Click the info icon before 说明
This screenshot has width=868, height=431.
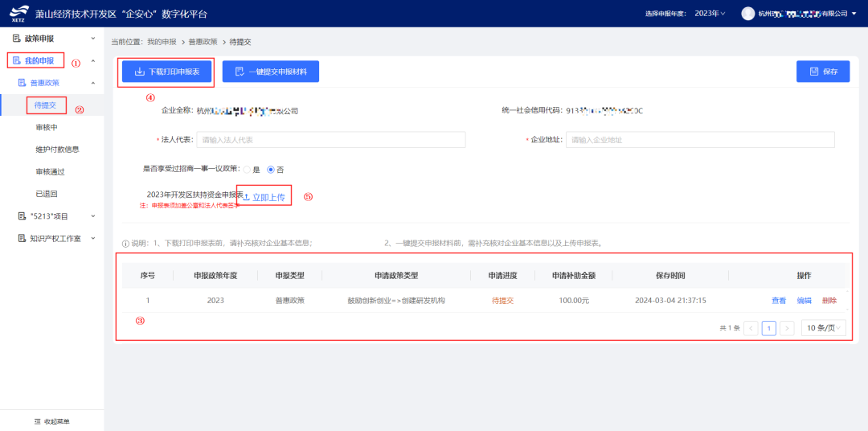pos(125,243)
